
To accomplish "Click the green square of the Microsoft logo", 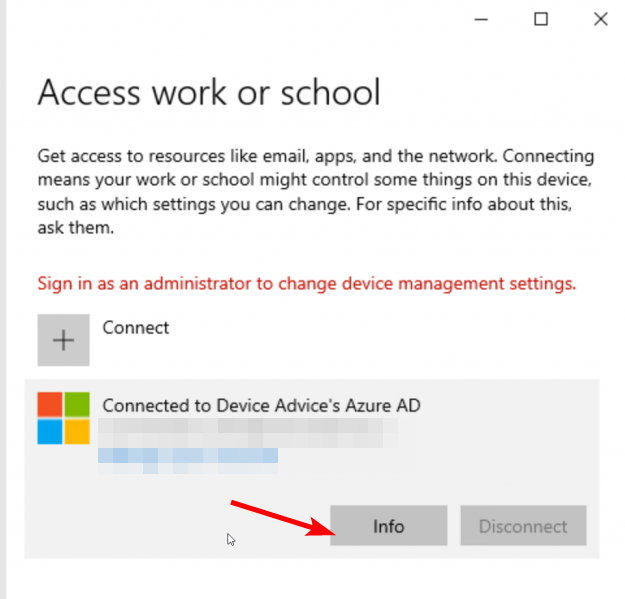I will 77,405.
